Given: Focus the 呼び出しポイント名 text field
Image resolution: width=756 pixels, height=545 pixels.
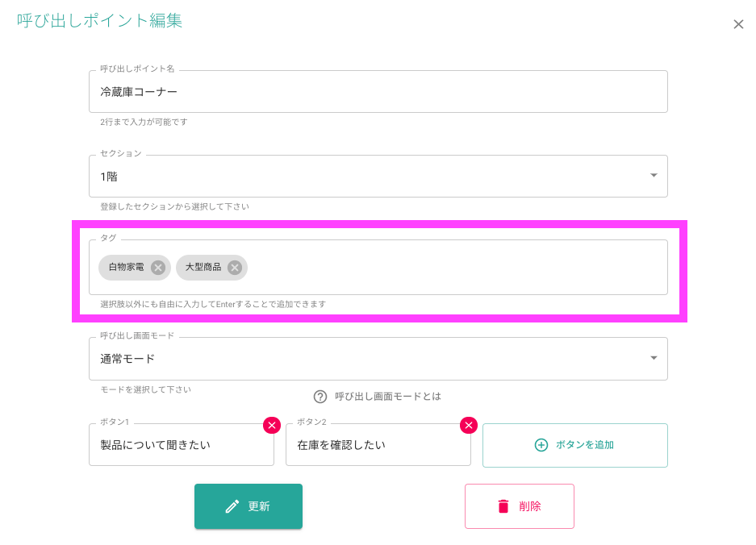Looking at the screenshot, I should tap(378, 92).
